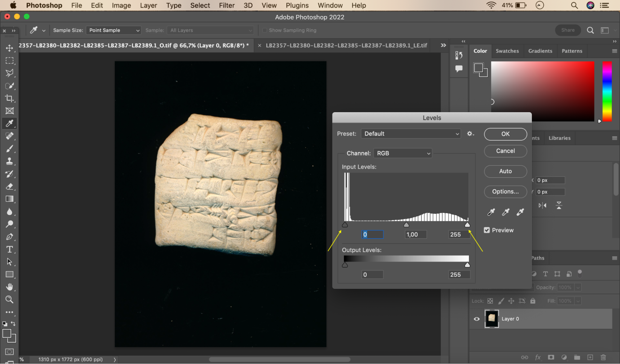Click the Layer 0 thumbnail

pyautogui.click(x=492, y=319)
